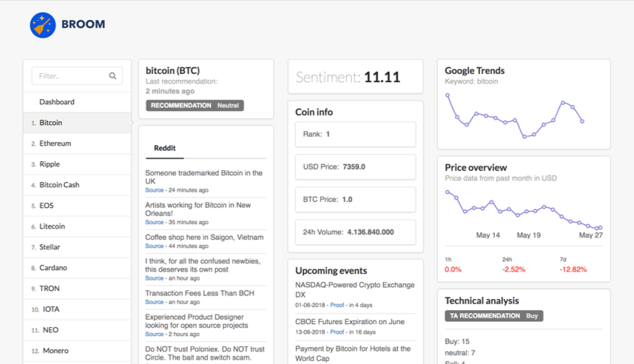Click the post 'Artists working for Bitcoin in New Orleans!'
This screenshot has width=634, height=364.
[x=198, y=209]
